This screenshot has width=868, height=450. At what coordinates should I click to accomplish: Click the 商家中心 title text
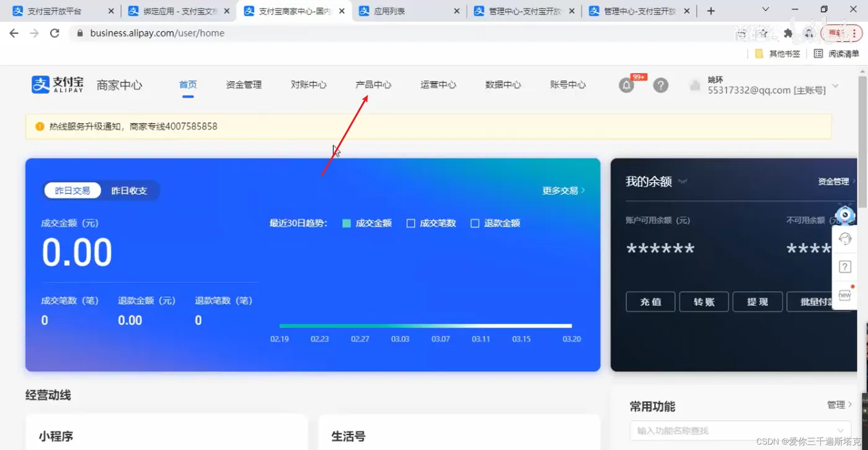tap(119, 85)
